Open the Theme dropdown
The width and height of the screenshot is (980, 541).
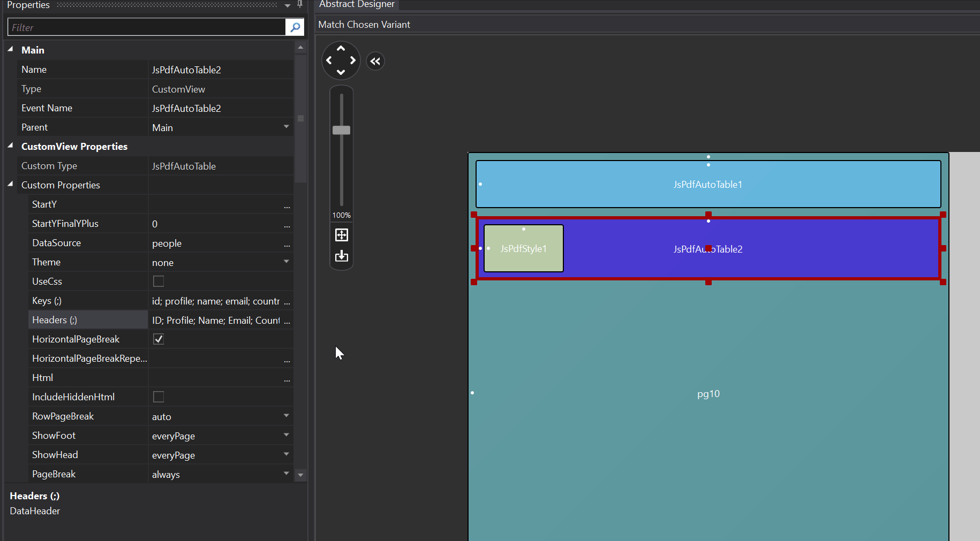point(287,262)
